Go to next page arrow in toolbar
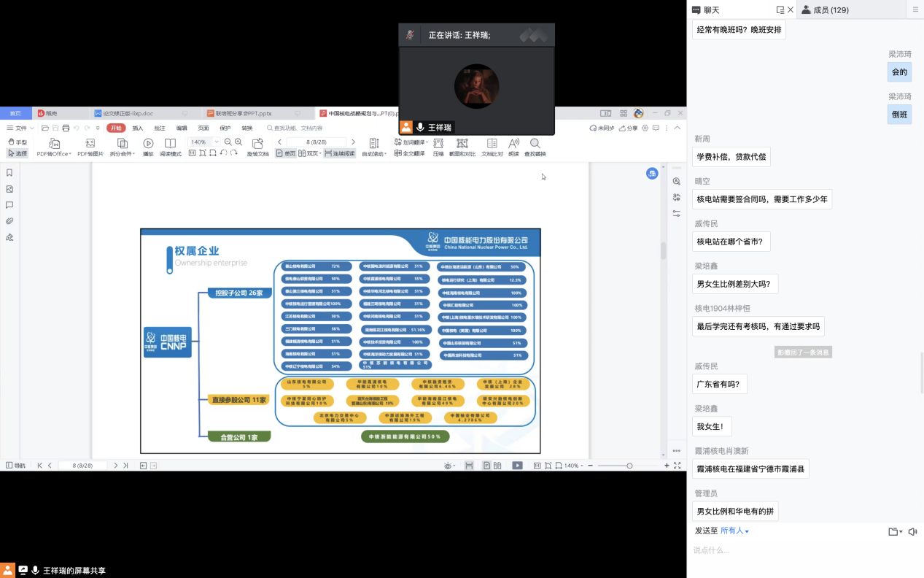The width and height of the screenshot is (924, 578). (x=353, y=142)
